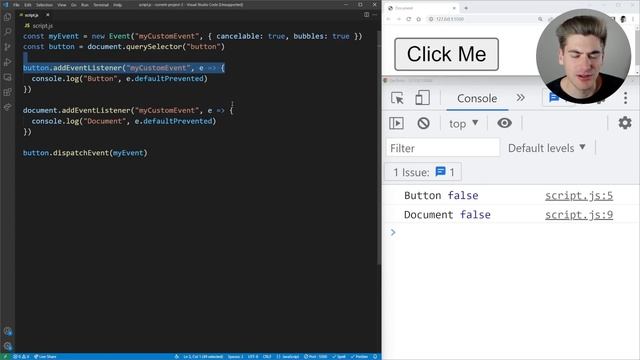Click the remote window status bar indicator
The image size is (640, 360).
coord(5,357)
